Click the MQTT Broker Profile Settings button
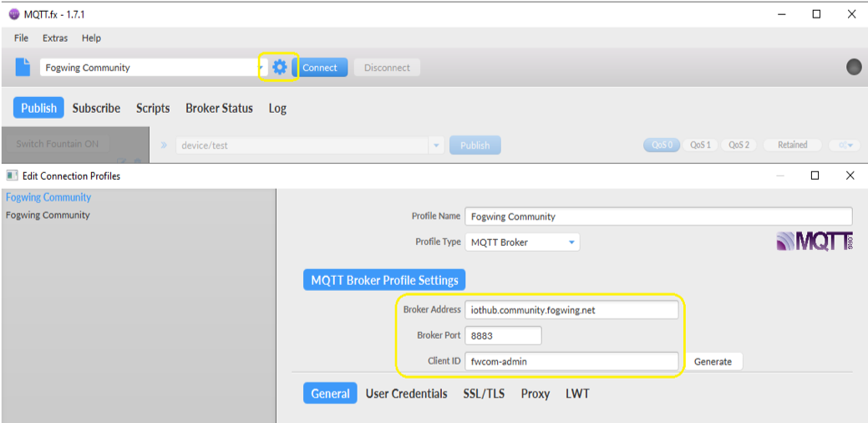868x423 pixels. 384,280
